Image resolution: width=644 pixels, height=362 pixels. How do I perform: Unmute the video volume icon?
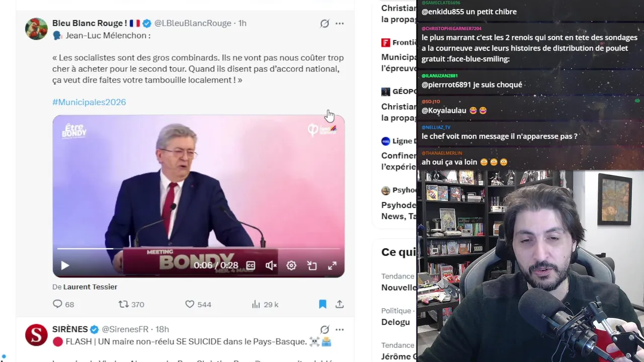pyautogui.click(x=271, y=265)
